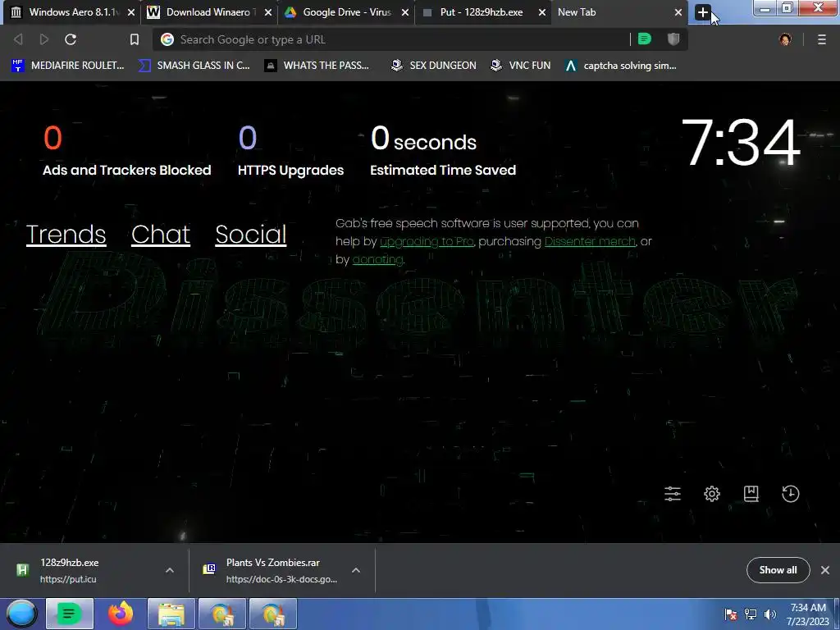The image size is (840, 630).
Task: Open settings gear on new tab page
Action: coord(712,493)
